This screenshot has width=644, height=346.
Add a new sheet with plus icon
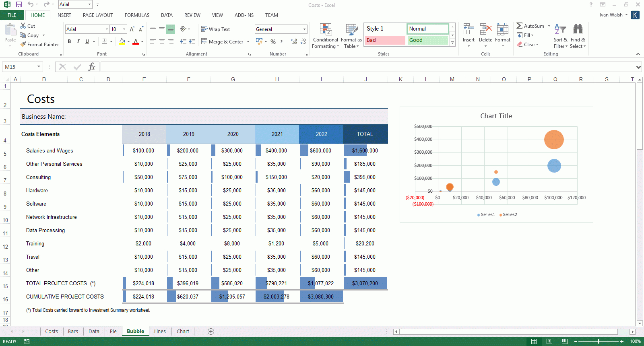(x=211, y=332)
